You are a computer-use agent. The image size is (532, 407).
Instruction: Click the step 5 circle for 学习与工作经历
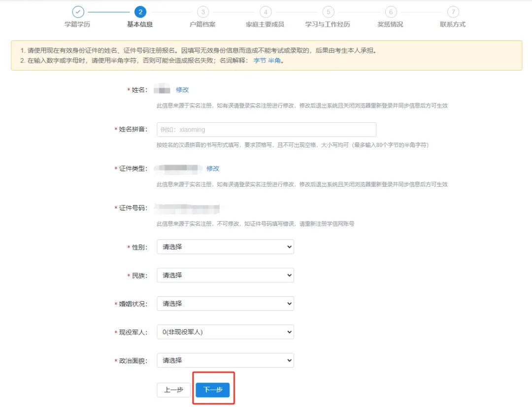coord(328,12)
